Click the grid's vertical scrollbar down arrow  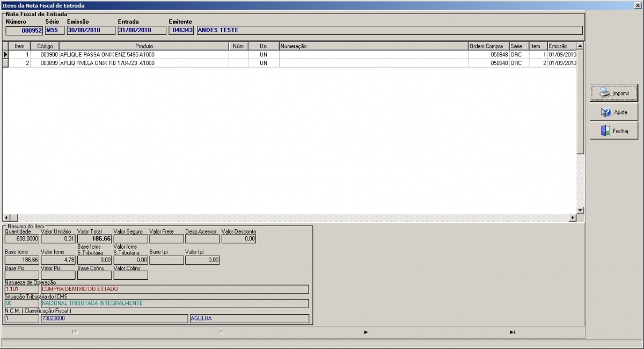[x=580, y=209]
